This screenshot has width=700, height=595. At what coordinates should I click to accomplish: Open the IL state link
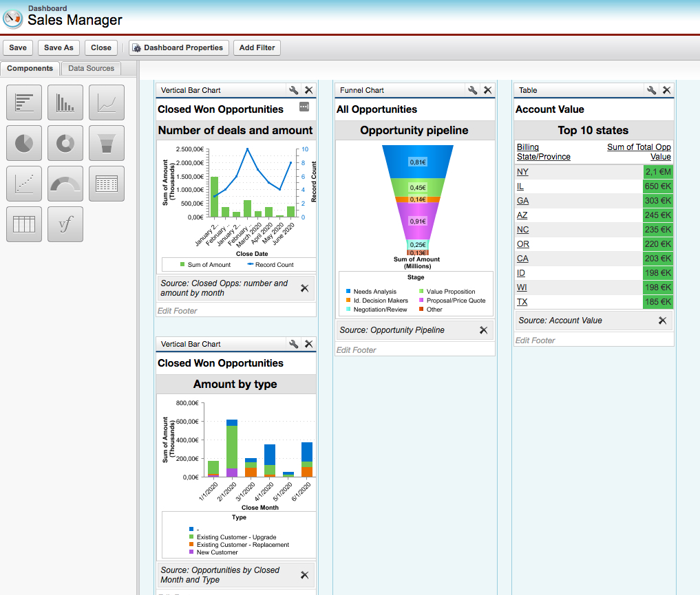(x=520, y=186)
